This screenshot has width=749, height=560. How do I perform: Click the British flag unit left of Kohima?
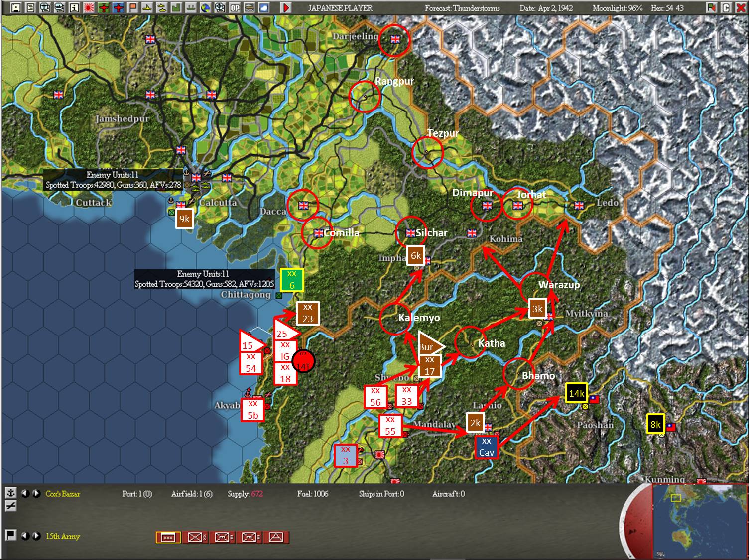pos(472,233)
